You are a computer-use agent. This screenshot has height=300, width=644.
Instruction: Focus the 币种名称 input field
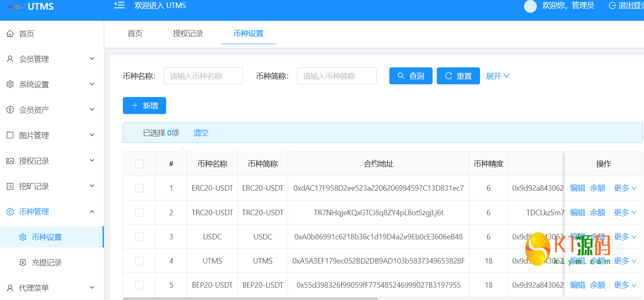[203, 76]
